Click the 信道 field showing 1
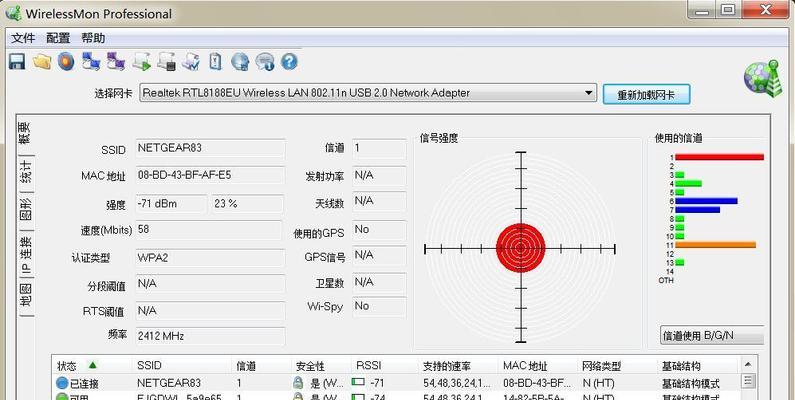This screenshot has height=400, width=795. tap(379, 148)
